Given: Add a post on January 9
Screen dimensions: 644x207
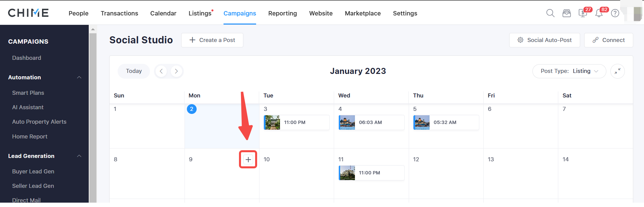Looking at the screenshot, I should pos(248,160).
